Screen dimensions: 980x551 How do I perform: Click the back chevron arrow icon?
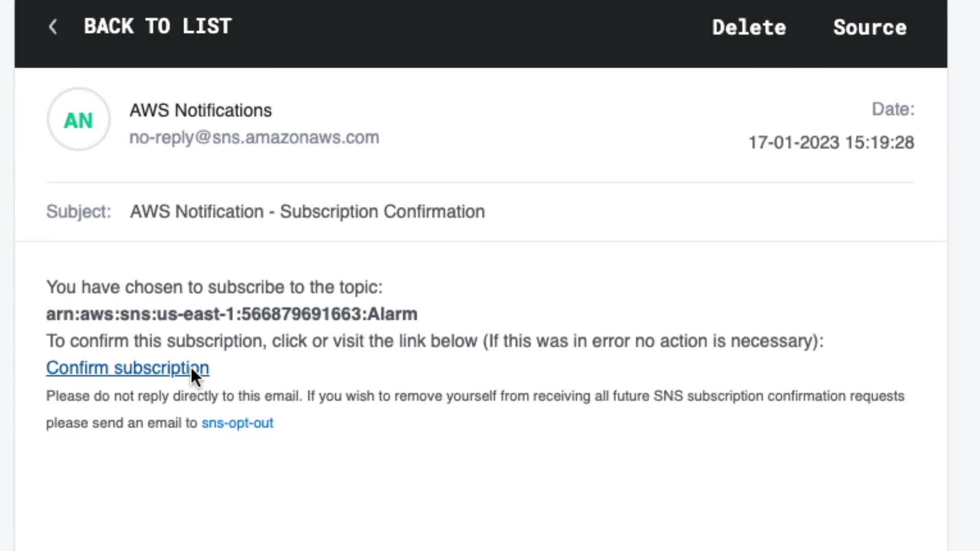tap(53, 27)
